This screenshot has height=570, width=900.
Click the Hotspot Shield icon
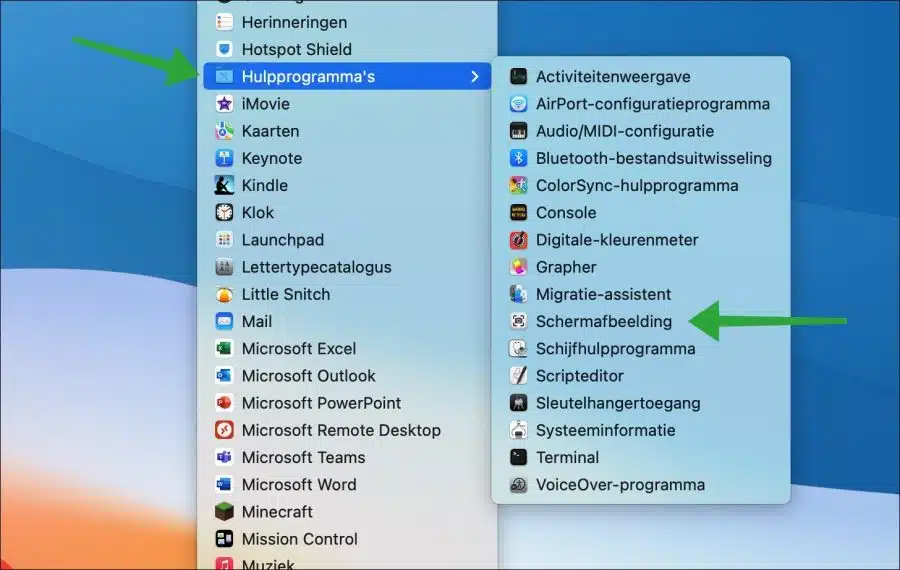point(224,49)
